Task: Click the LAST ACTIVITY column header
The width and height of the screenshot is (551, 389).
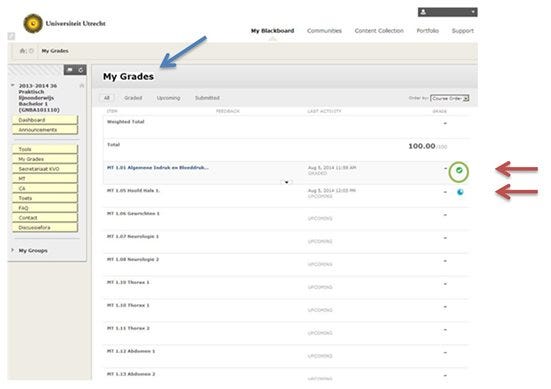Action: point(324,111)
